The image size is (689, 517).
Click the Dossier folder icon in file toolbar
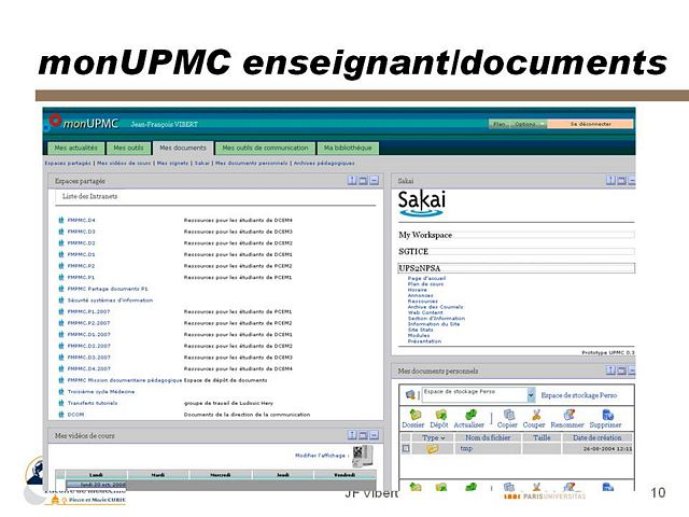tap(415, 414)
